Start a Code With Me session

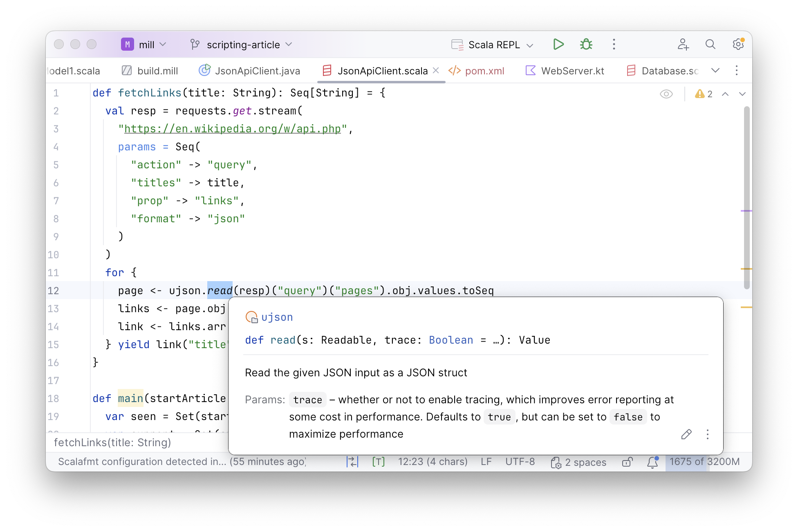(x=683, y=44)
